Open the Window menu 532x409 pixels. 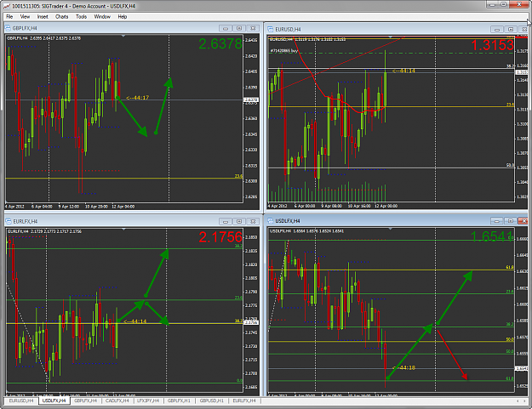102,17
